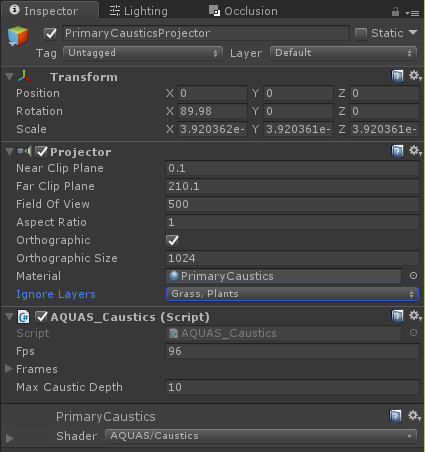The width and height of the screenshot is (425, 452).
Task: Open the Projector gear settings menu
Action: point(415,151)
